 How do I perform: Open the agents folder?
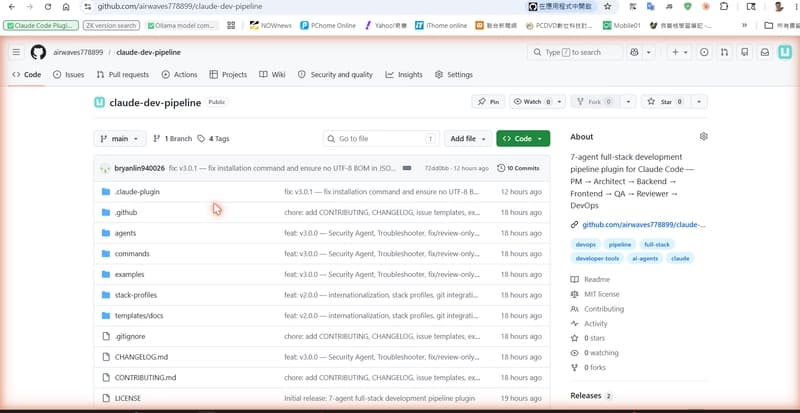pos(125,233)
